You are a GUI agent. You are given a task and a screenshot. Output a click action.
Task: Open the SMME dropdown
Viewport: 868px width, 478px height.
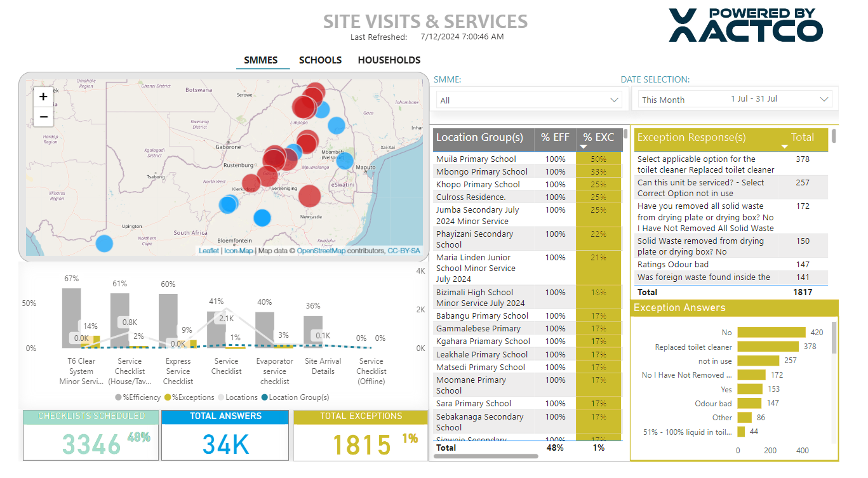click(x=528, y=100)
